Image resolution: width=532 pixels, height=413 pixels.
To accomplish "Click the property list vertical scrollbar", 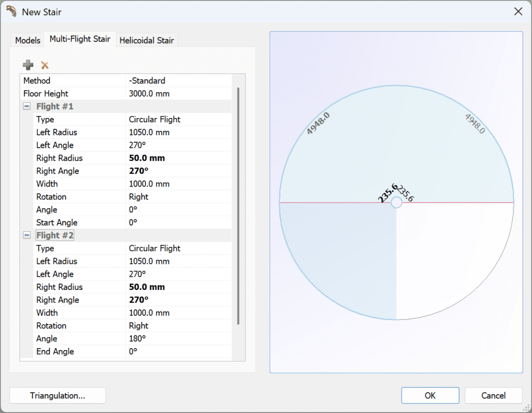I will 238,206.
